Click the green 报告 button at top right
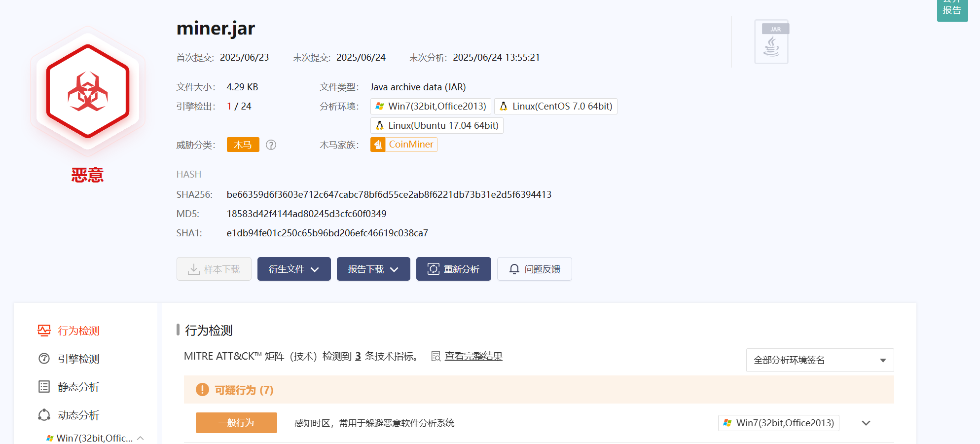Viewport: 980px width, 444px height. tap(952, 10)
